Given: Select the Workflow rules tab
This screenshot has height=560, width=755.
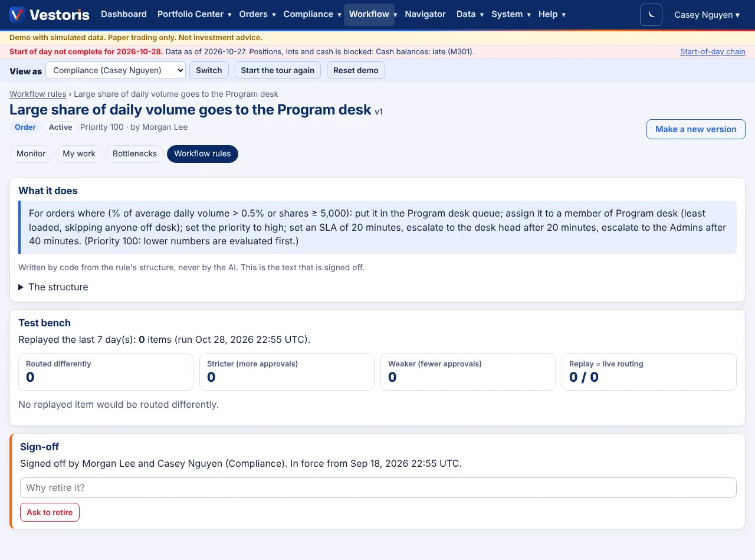Looking at the screenshot, I should (x=202, y=153).
